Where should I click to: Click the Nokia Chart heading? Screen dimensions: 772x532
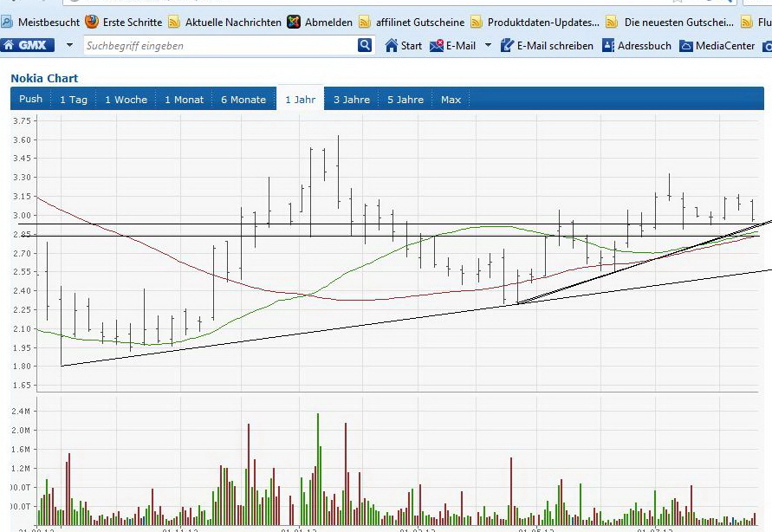tap(44, 78)
